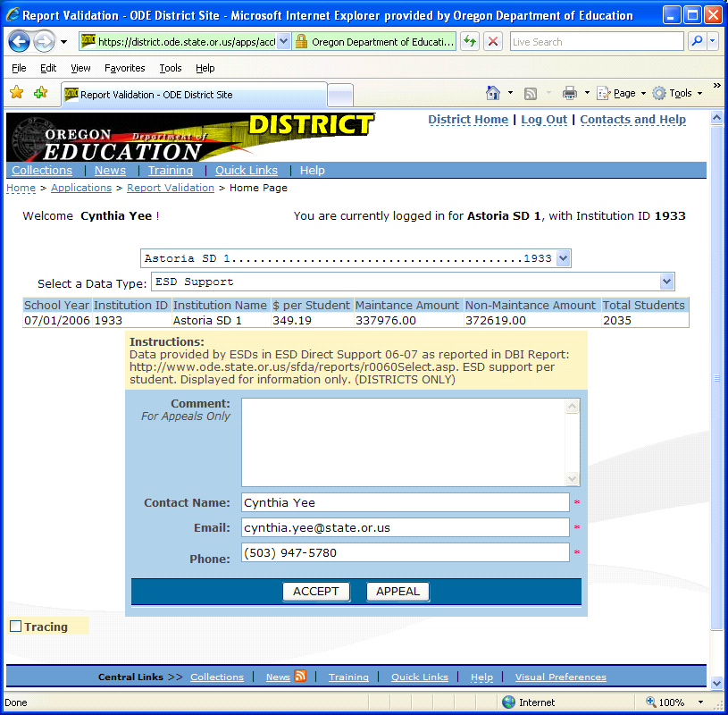Image resolution: width=728 pixels, height=715 pixels.
Task: Open the Favorites menu
Action: 124,68
